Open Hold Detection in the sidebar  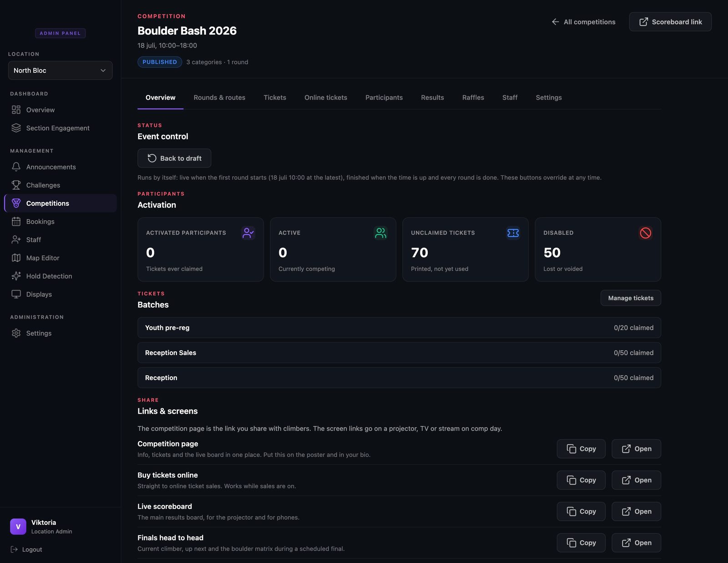(60, 276)
